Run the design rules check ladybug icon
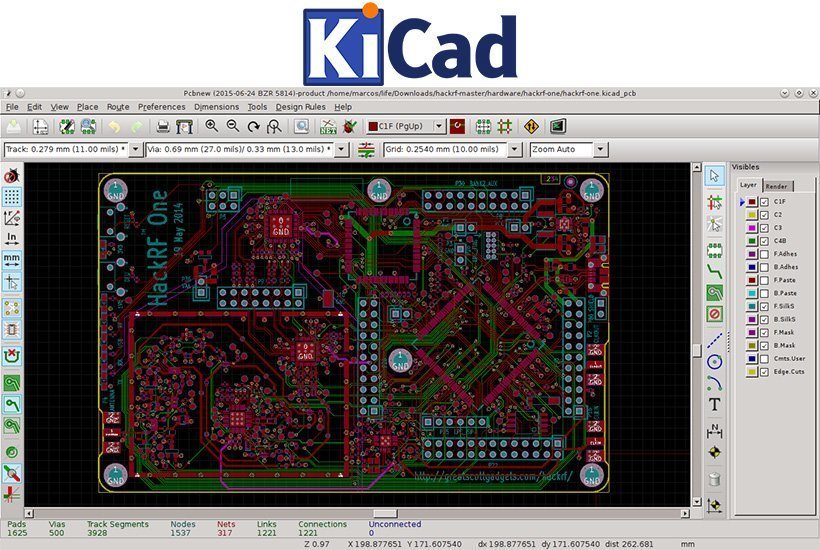The image size is (820, 550). click(x=350, y=127)
